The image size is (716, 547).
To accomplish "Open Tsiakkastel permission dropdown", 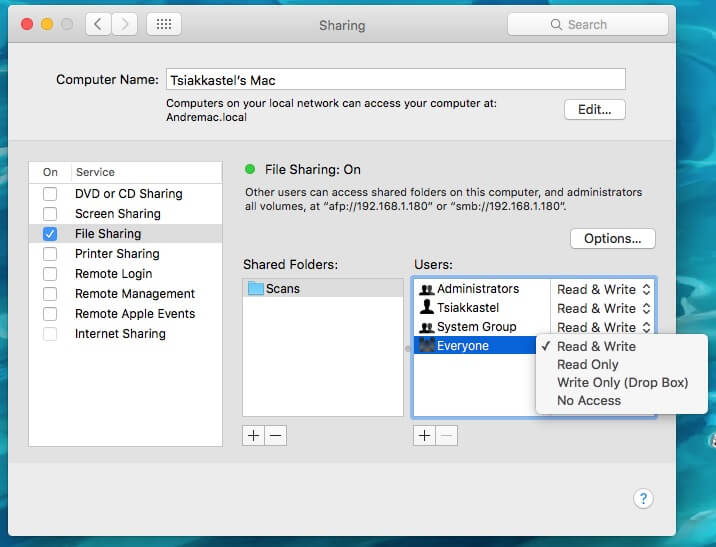I will pyautogui.click(x=603, y=308).
